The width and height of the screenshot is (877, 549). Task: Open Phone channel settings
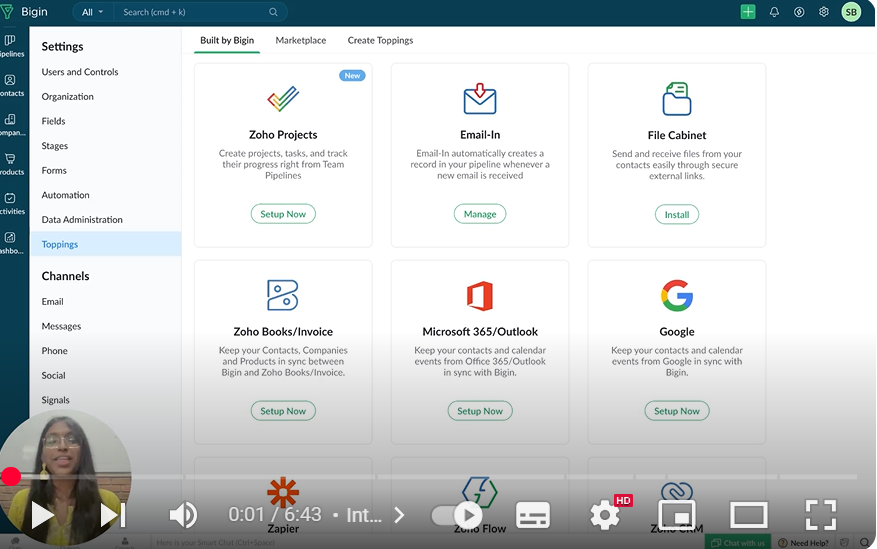point(54,351)
